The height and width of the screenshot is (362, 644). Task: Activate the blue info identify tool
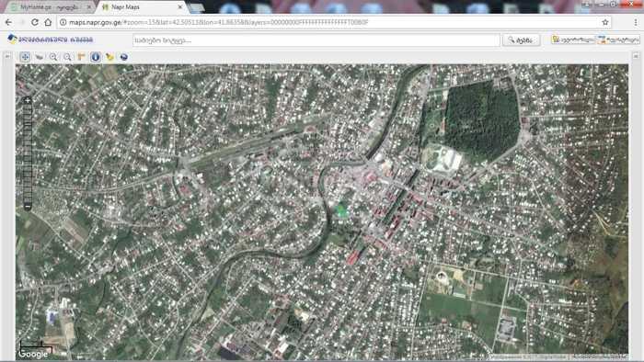pyautogui.click(x=96, y=57)
